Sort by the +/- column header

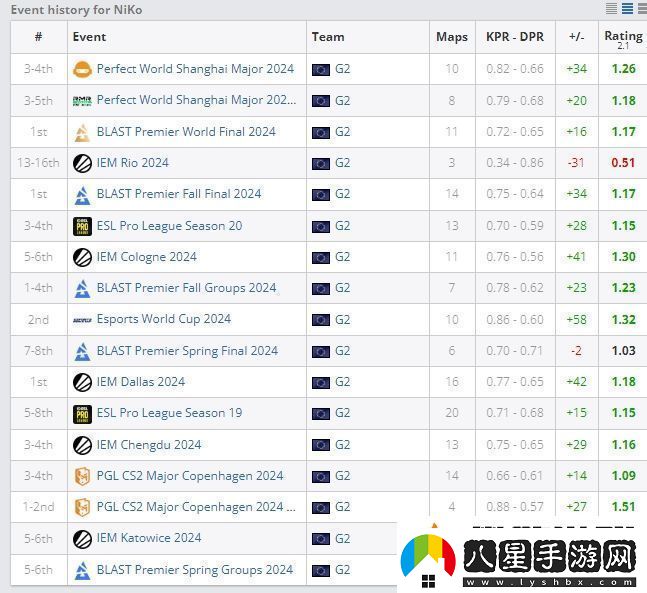[x=576, y=37]
